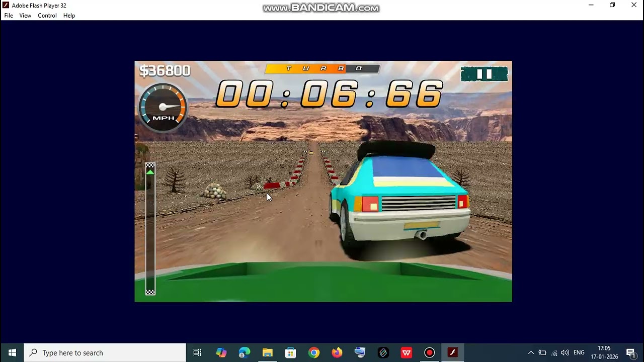
Task: Open the volume speaker tray icon
Action: pyautogui.click(x=565, y=352)
